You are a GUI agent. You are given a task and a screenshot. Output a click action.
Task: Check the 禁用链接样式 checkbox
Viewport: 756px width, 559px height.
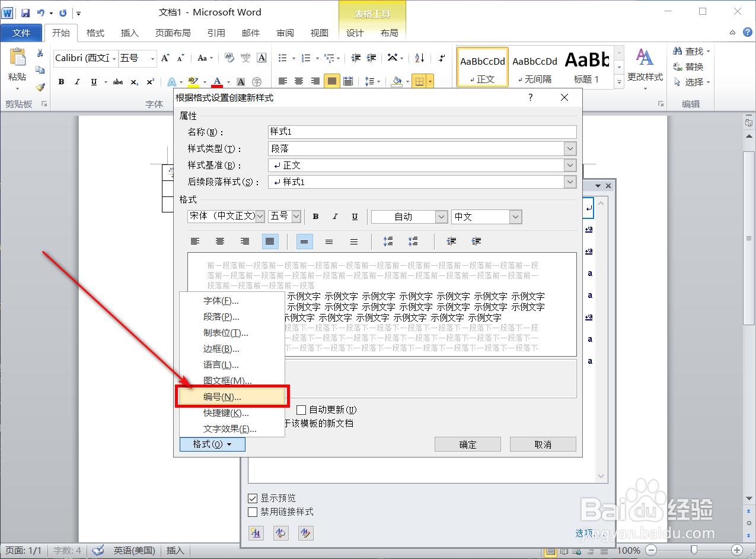tap(253, 512)
